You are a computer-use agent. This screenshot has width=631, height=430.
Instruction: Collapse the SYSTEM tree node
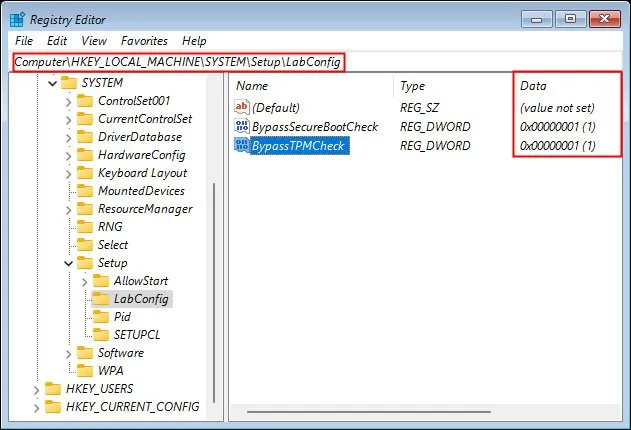[x=51, y=83]
